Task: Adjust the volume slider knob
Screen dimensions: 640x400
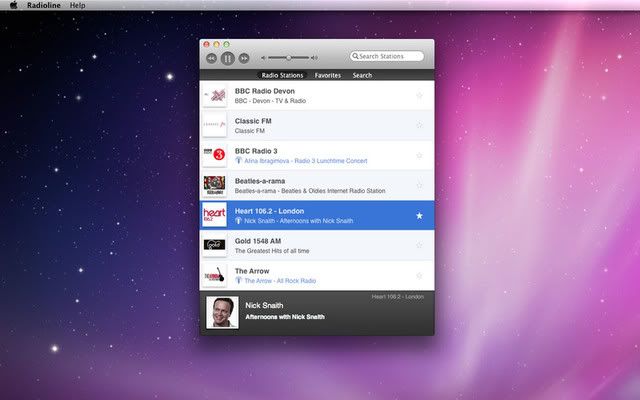Action: pos(289,58)
